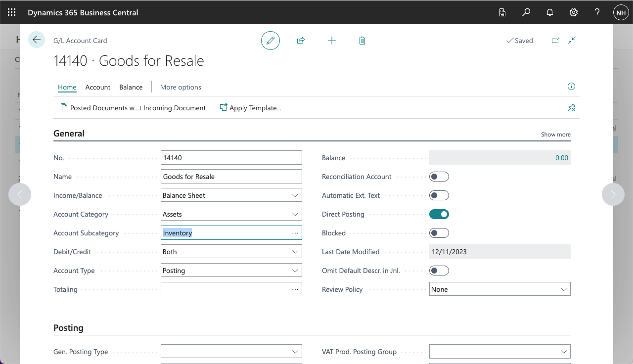Click the share icon in header
Image resolution: width=633 pixels, height=364 pixels.
(301, 41)
